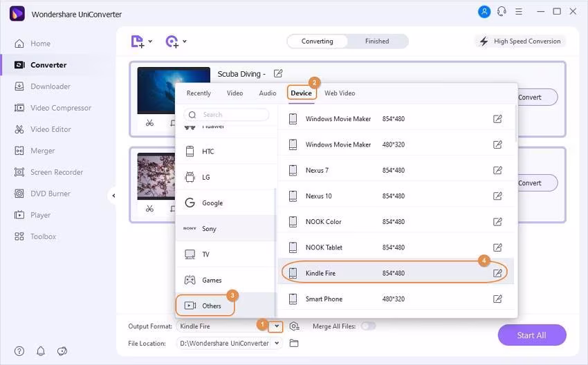Edit settings for Nexus 7 preset
This screenshot has height=365, width=588.
[497, 171]
